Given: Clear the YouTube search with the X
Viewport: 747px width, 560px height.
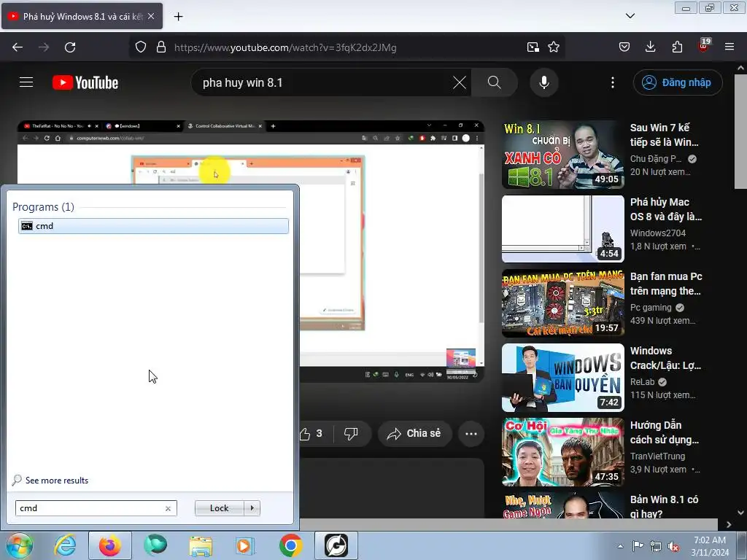Looking at the screenshot, I should pos(460,82).
